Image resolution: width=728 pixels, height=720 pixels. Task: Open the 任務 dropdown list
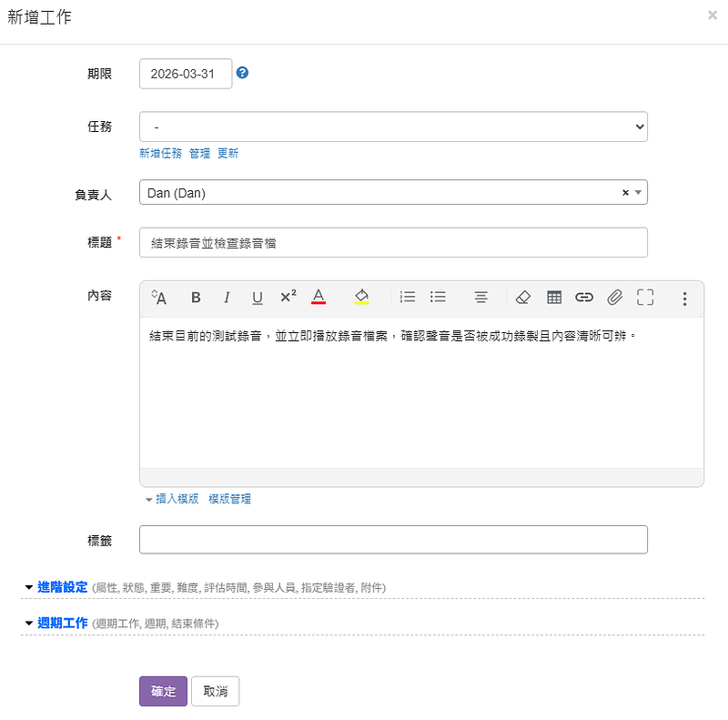393,127
